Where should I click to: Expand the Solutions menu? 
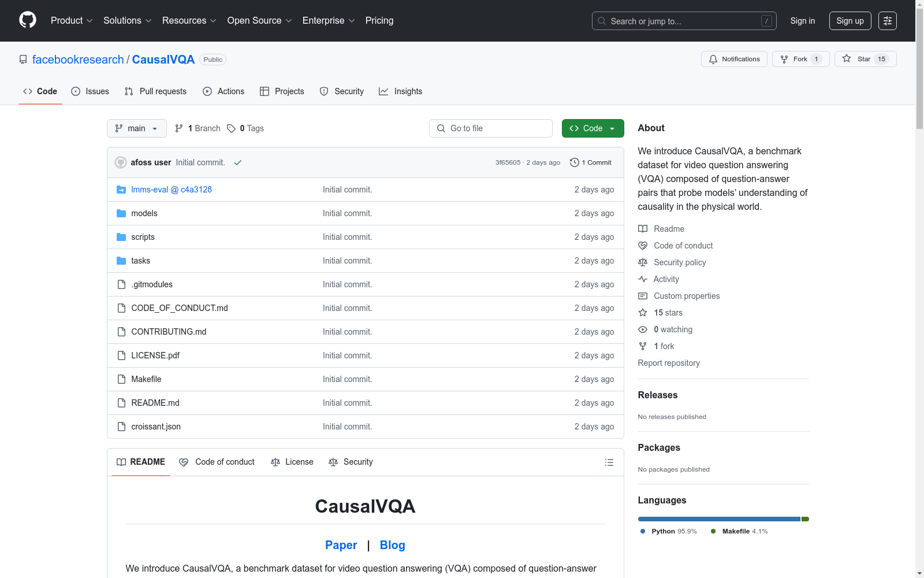click(128, 21)
